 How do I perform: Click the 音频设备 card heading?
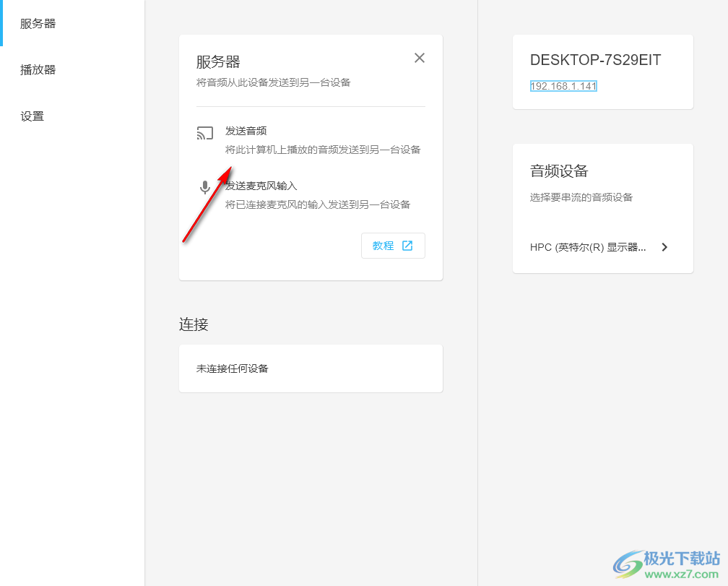559,171
